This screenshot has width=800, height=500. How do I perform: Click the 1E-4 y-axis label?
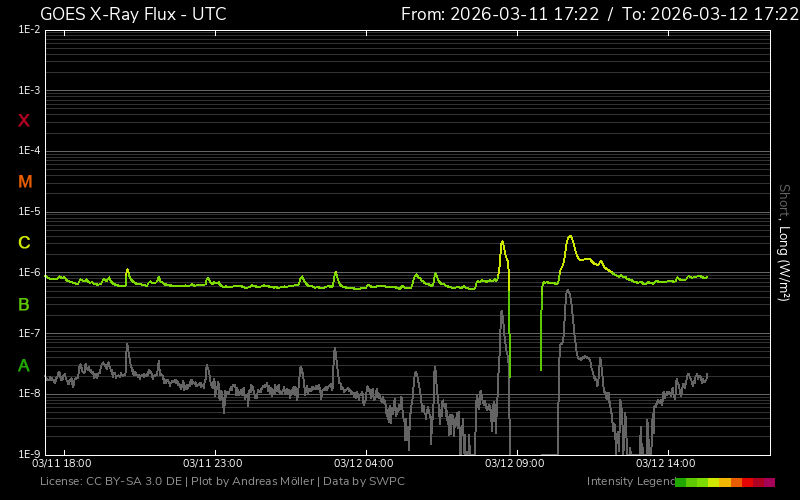[x=29, y=151]
